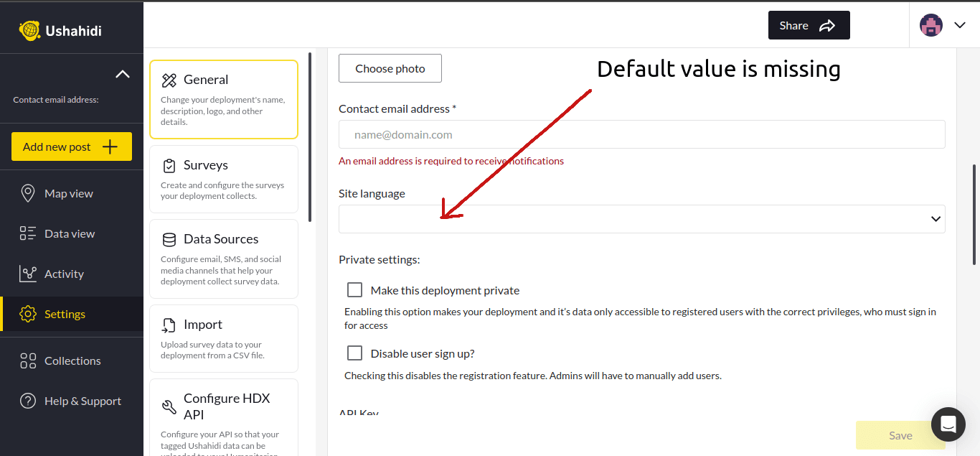This screenshot has width=980, height=456.
Task: Select the Import settings section
Action: [x=223, y=338]
